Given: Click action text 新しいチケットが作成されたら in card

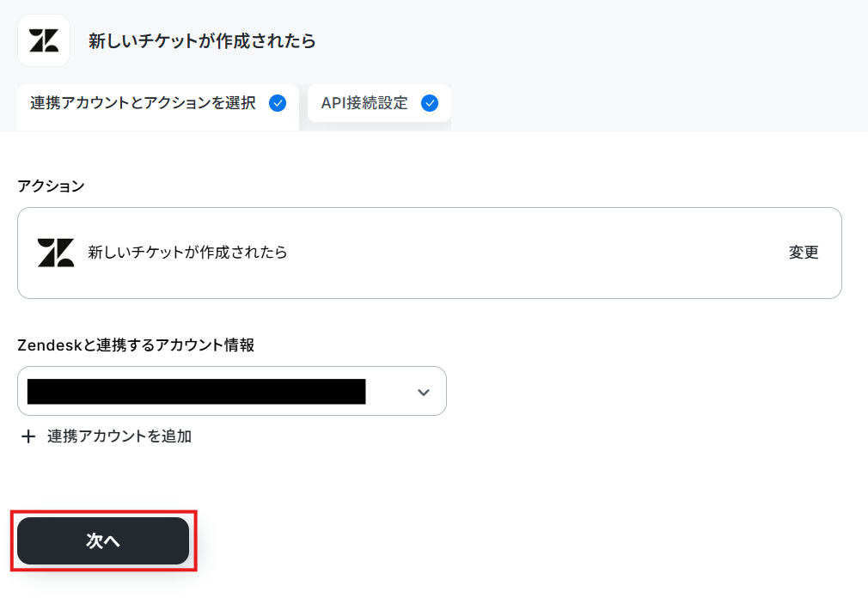Looking at the screenshot, I should pos(187,253).
